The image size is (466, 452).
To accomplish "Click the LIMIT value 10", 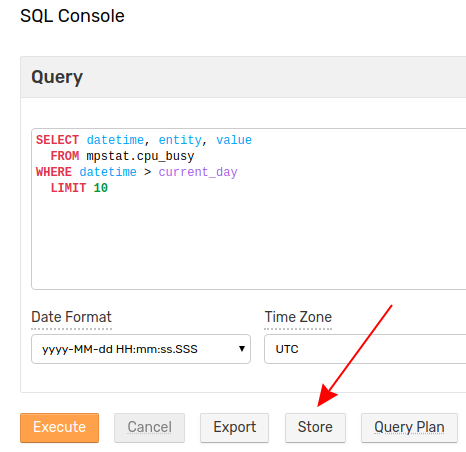I will 101,188.
